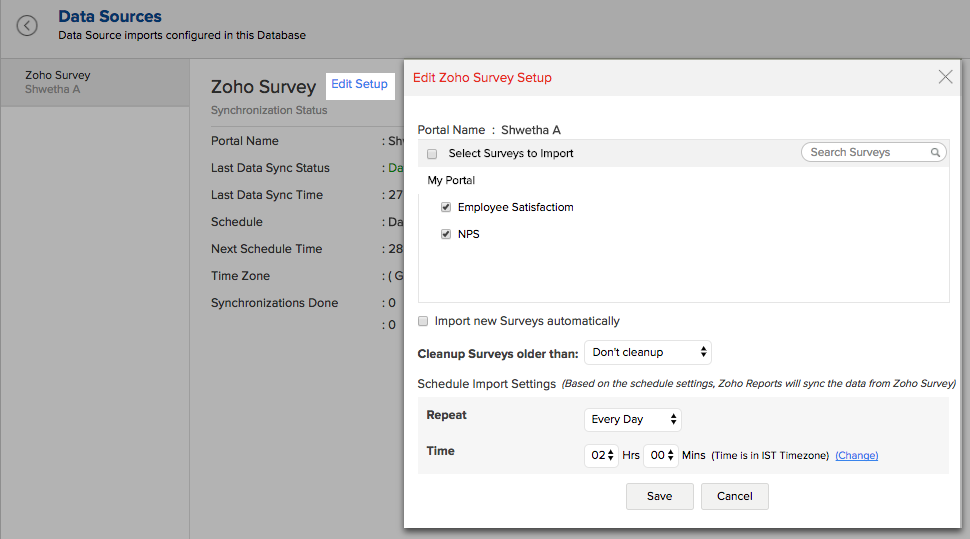Open the hours selector showing 02
Viewport: 970px width, 539px height.
click(x=601, y=455)
